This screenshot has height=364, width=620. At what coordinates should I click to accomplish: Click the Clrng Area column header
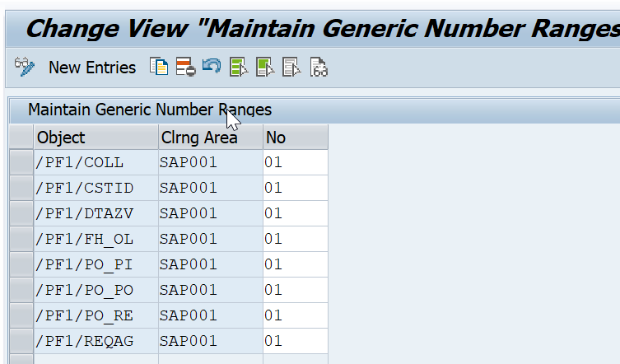[211, 138]
